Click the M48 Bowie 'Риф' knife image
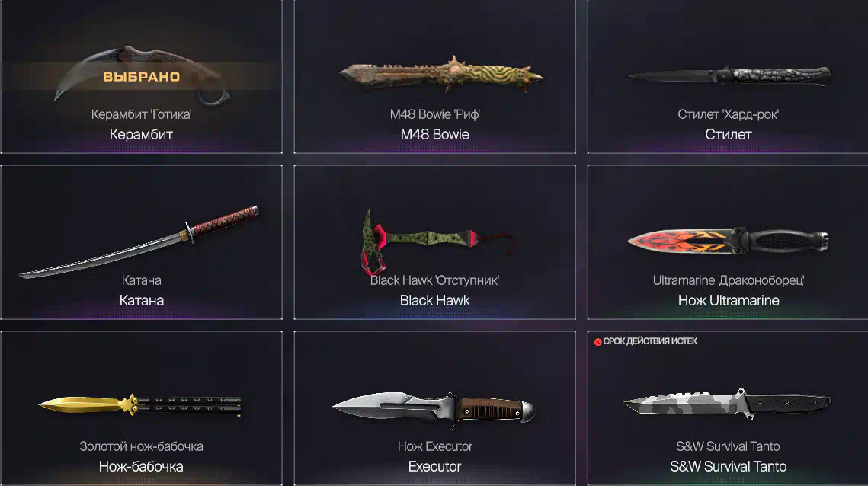Image resolution: width=868 pixels, height=486 pixels. pyautogui.click(x=441, y=75)
